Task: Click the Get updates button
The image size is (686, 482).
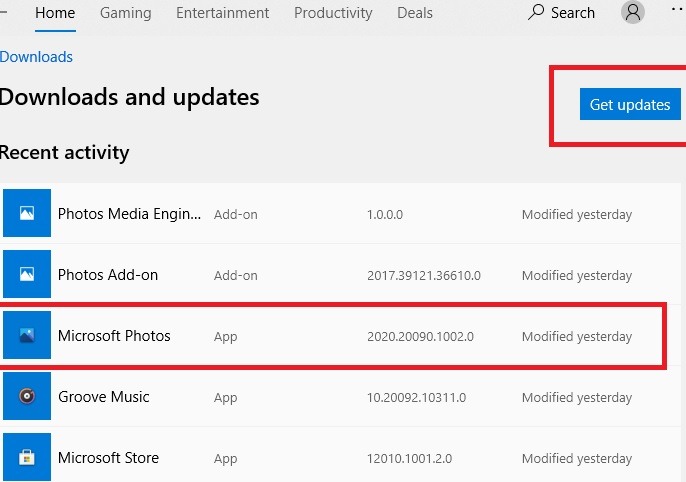Action: click(630, 104)
